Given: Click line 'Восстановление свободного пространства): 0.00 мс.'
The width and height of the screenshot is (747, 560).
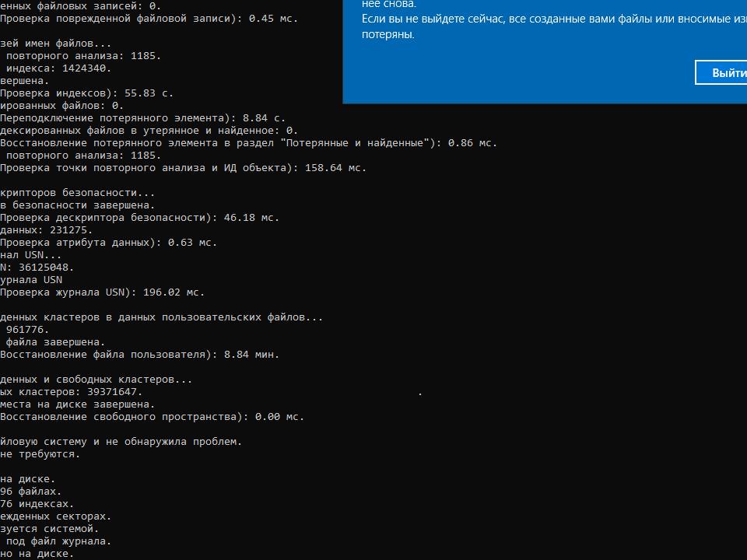Looking at the screenshot, I should 152,417.
